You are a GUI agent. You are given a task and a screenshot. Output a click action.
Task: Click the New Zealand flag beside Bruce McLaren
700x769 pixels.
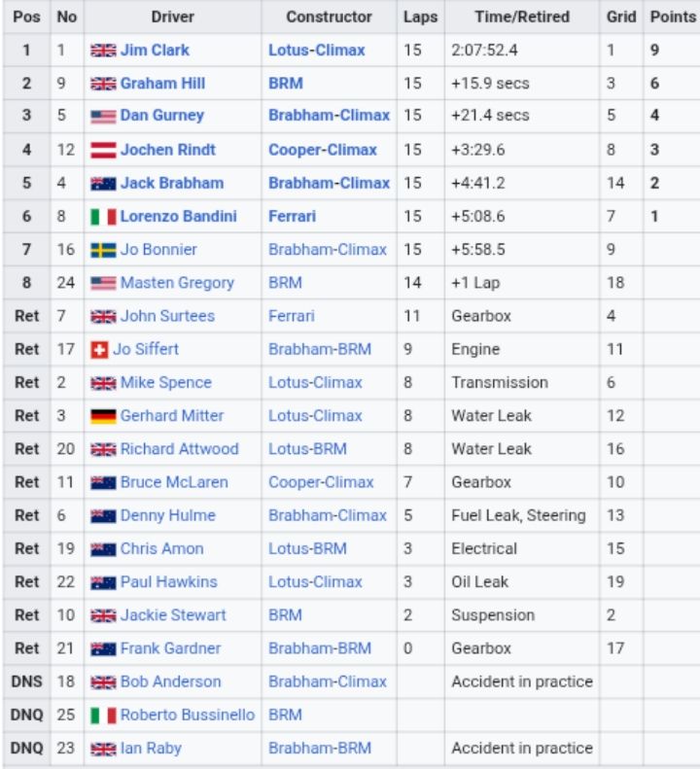click(103, 482)
